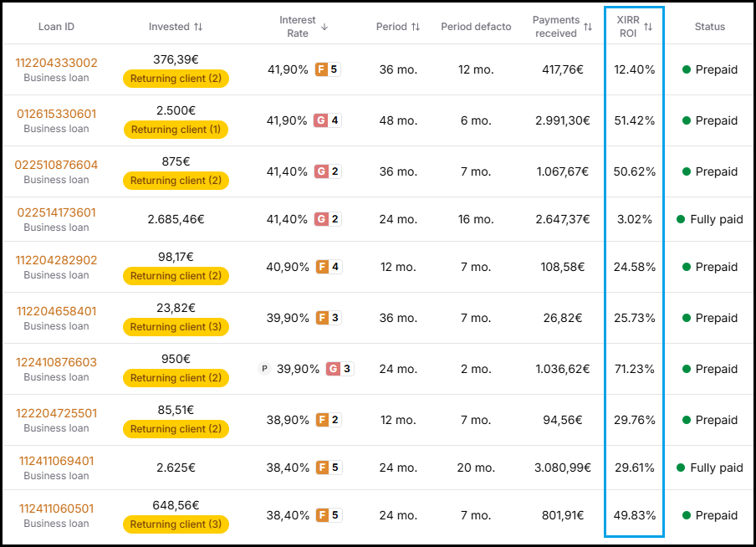Image resolution: width=756 pixels, height=547 pixels.
Task: Open loan 112411060501 link
Action: [x=56, y=509]
